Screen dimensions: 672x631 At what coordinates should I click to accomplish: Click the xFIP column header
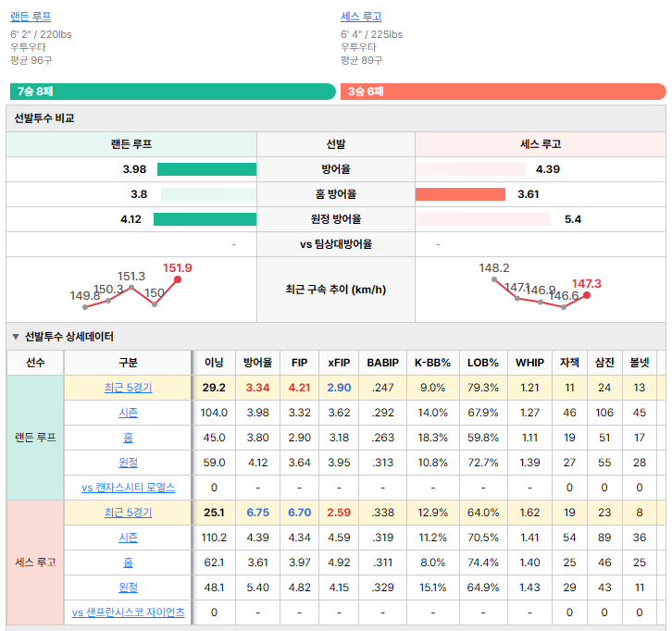tap(339, 363)
